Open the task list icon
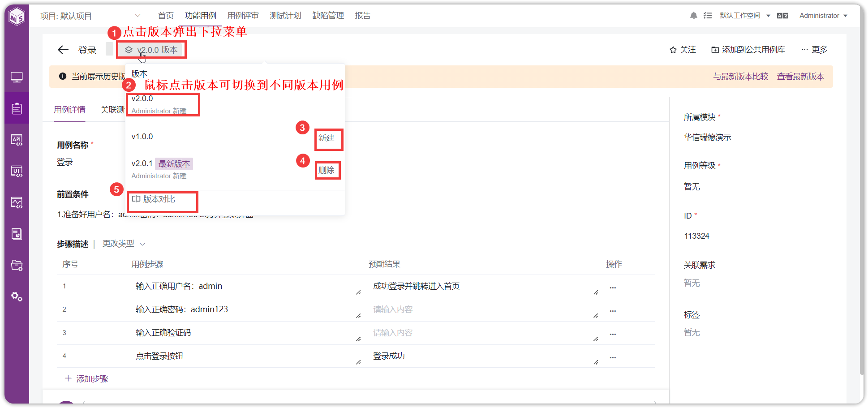868x408 pixels. pos(708,16)
